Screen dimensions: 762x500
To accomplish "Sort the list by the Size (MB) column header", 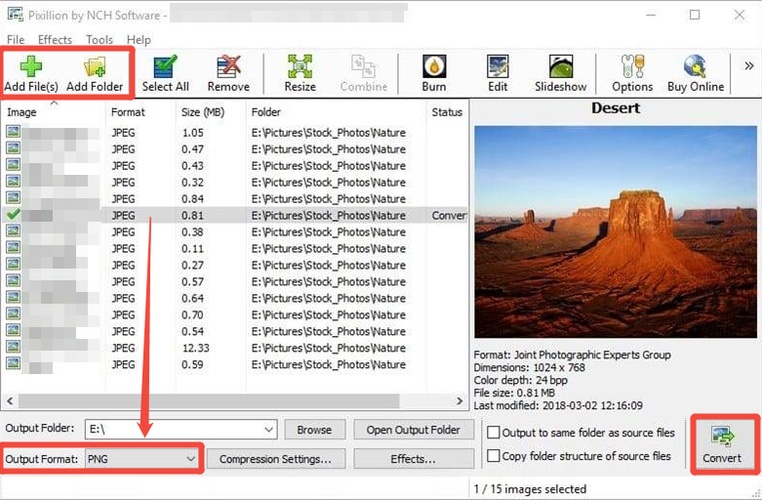I will pos(203,112).
